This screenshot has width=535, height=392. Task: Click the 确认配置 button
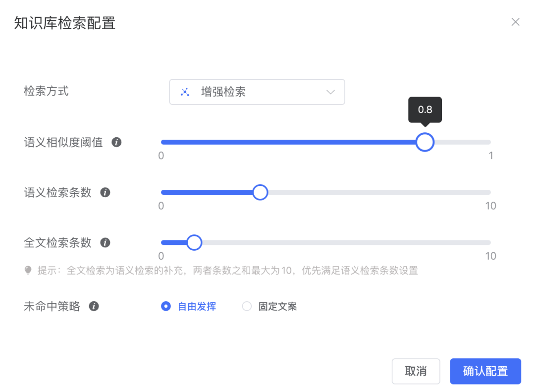(x=485, y=371)
